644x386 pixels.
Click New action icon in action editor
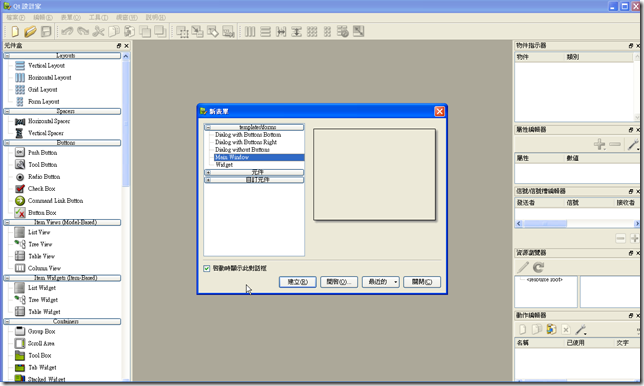pos(522,329)
